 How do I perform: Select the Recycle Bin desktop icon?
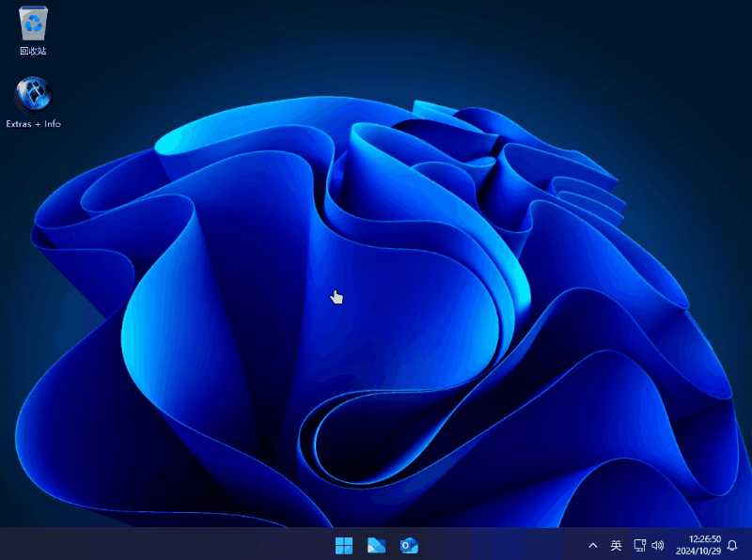[33, 23]
